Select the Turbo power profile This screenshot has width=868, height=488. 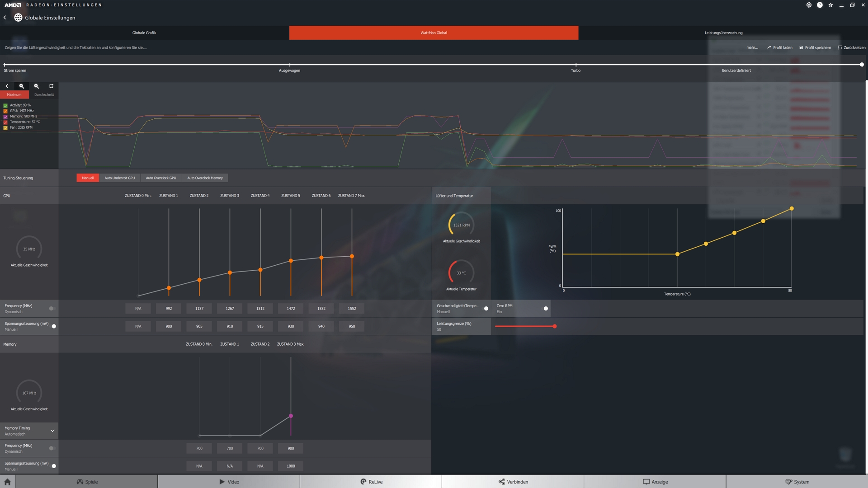click(x=576, y=70)
